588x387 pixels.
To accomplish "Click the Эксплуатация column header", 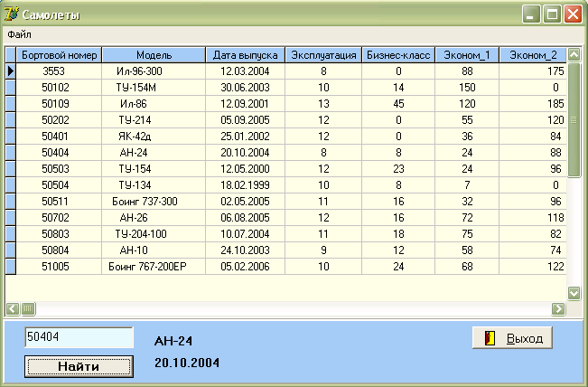I will 323,55.
